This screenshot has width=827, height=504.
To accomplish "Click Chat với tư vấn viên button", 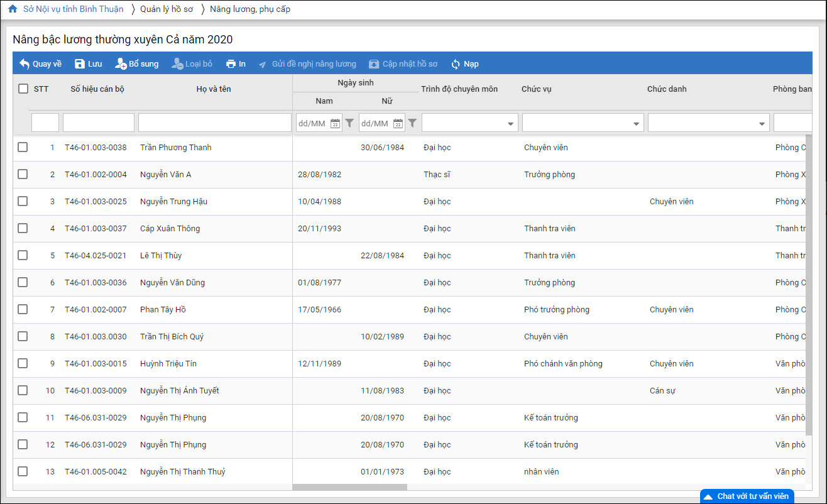I will click(x=747, y=496).
